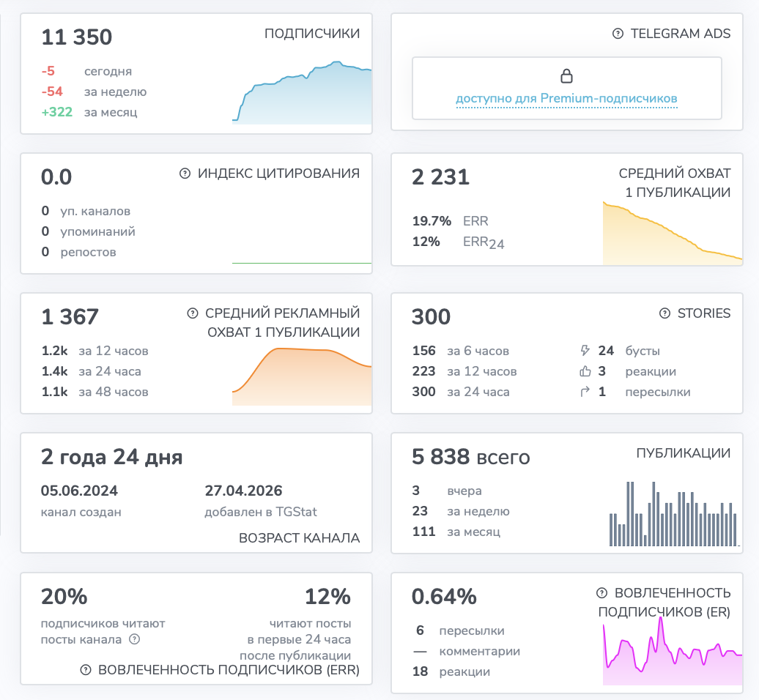Click help icon beside ВОВЛЕЧЕННОСТЬ ПОДПИСЧИКОВ (ER)
The height and width of the screenshot is (700, 759).
pos(601,592)
